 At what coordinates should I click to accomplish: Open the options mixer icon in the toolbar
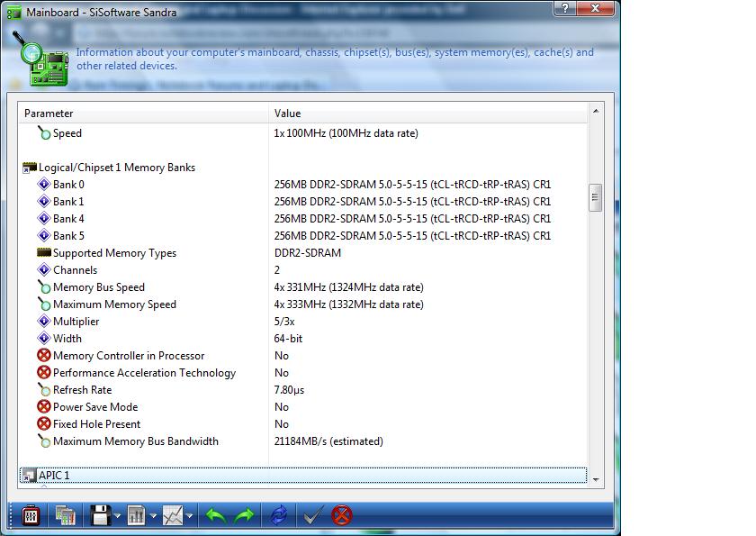pos(31,516)
